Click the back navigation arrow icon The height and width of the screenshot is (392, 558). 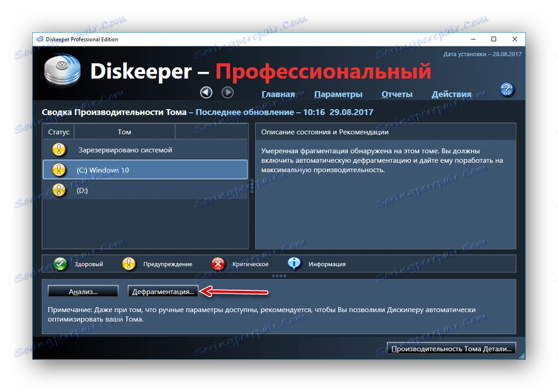(205, 92)
